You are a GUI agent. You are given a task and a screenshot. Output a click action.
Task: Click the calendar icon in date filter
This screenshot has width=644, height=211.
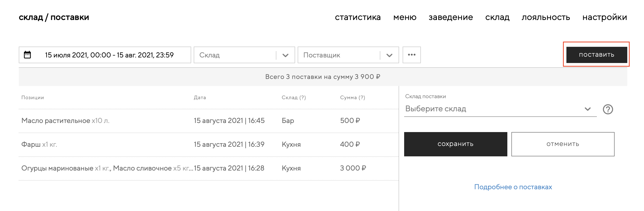click(x=27, y=55)
